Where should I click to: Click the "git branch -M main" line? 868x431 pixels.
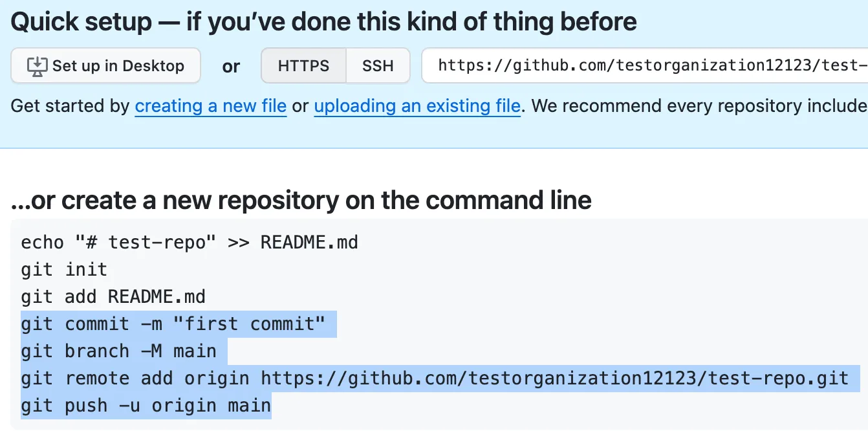[119, 351]
